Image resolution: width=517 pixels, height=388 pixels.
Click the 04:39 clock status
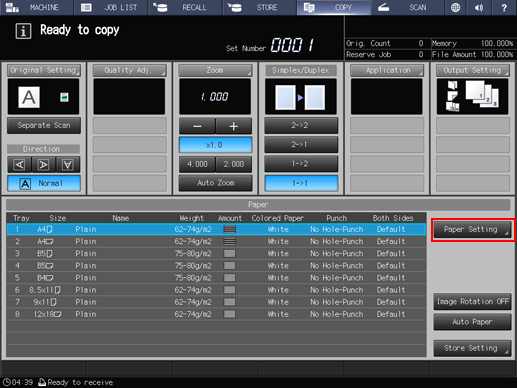[18, 383]
